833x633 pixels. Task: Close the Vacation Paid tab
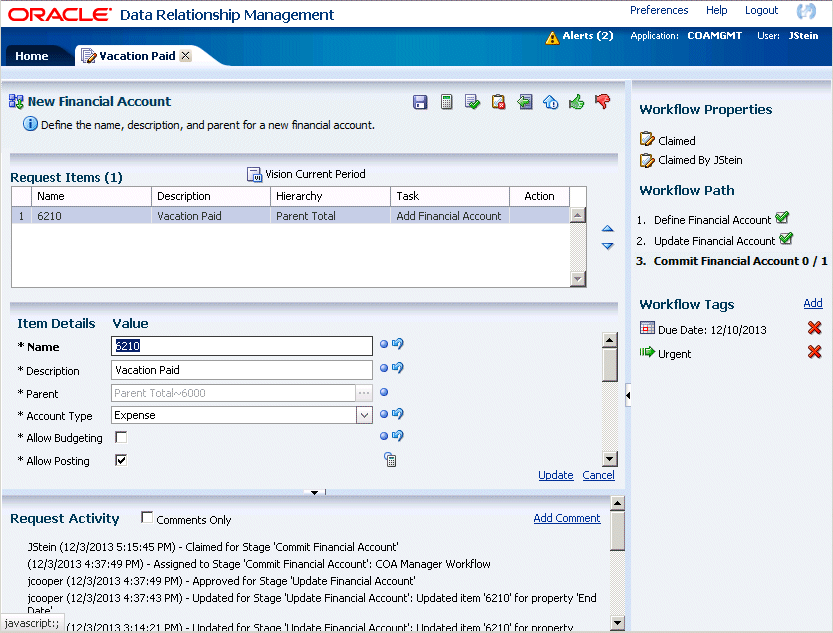185,56
